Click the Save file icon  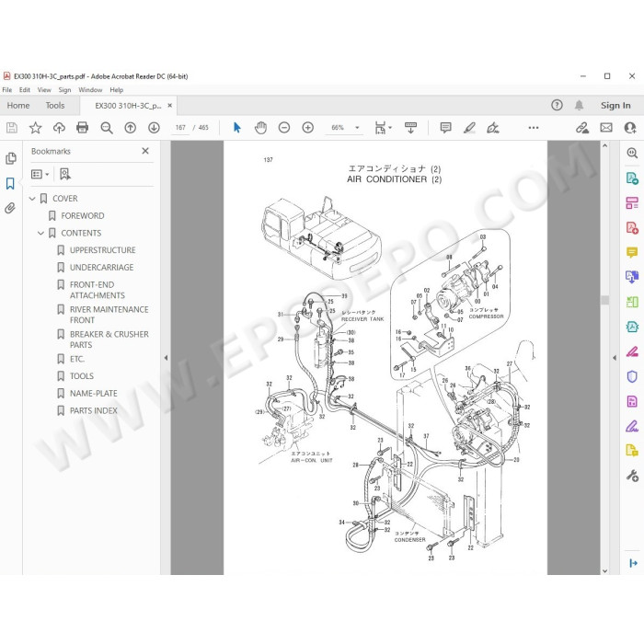click(x=11, y=128)
